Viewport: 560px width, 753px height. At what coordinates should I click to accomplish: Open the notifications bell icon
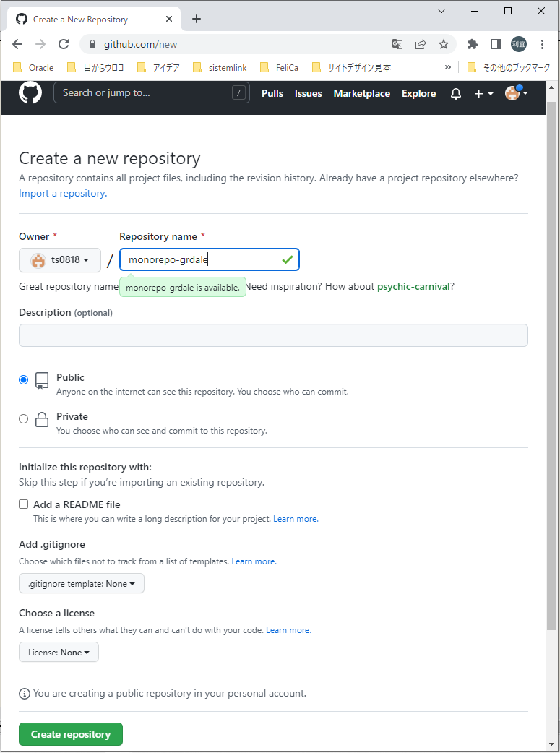click(x=455, y=93)
